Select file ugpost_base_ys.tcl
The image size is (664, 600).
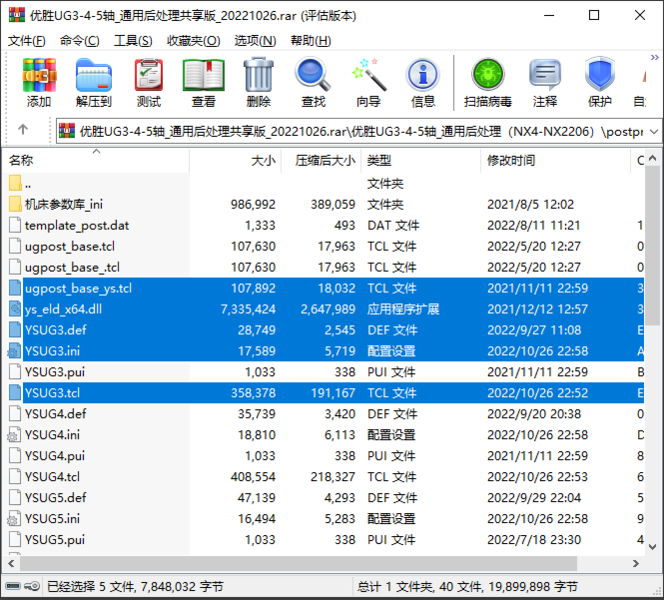pyautogui.click(x=78, y=288)
